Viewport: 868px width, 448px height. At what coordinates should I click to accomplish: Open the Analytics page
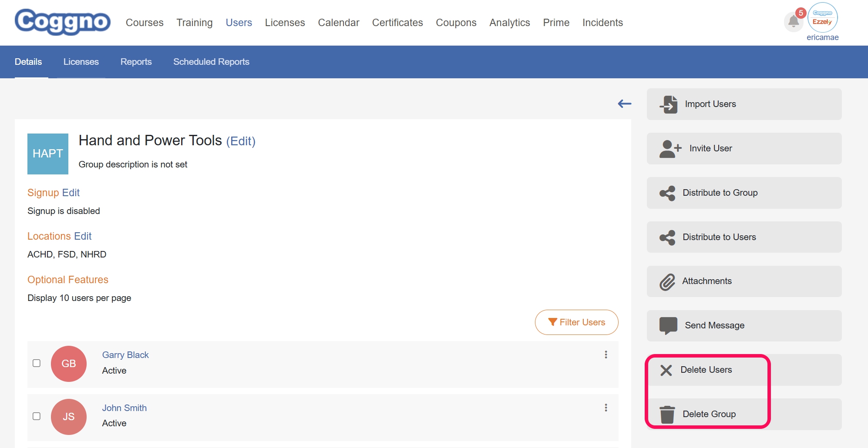point(510,23)
